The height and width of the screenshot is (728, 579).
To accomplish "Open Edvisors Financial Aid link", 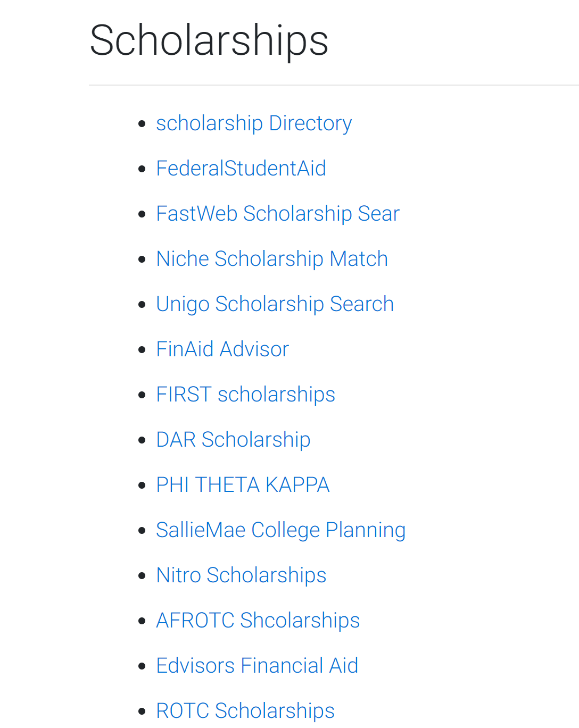I will point(257,666).
